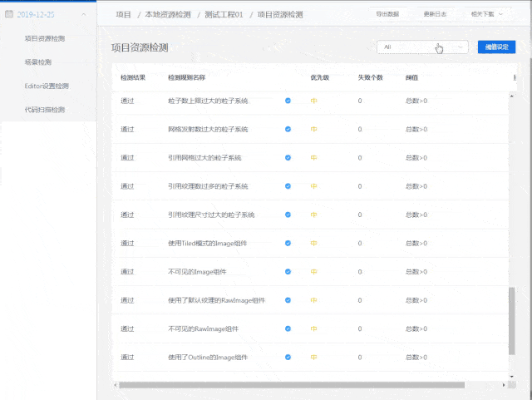Viewport: 532px width, 400px height.
Task: Open 代码扫描检测 in the sidebar
Action: click(x=45, y=110)
